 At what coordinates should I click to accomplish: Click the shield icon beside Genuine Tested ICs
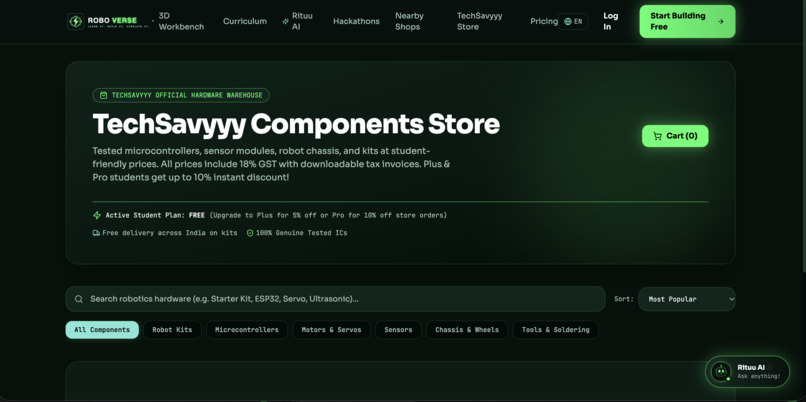coord(250,233)
